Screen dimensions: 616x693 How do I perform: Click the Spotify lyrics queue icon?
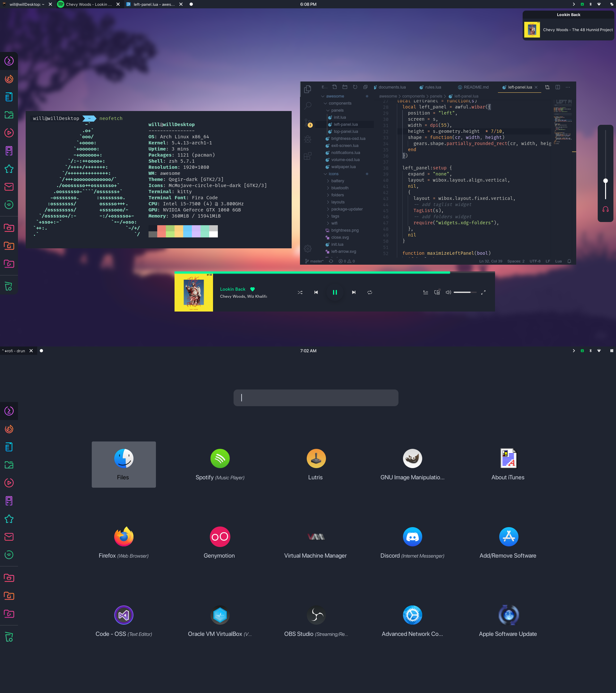pos(425,292)
